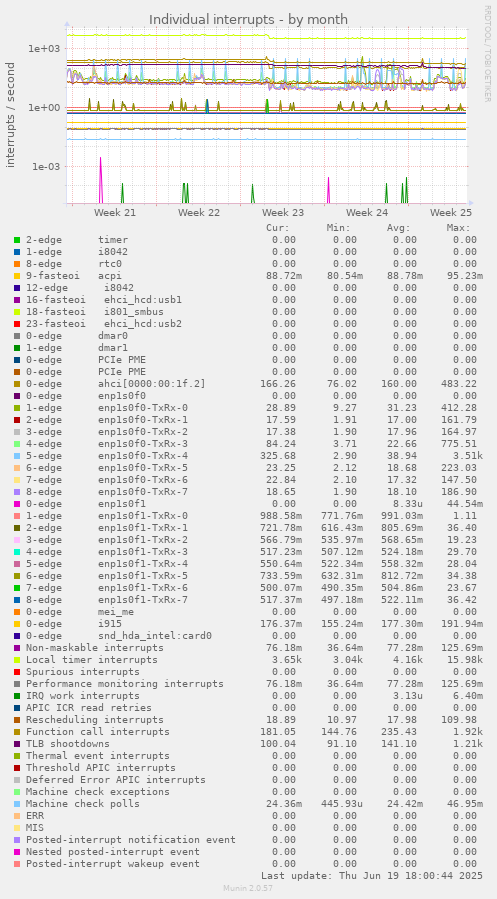
Task: Click the interrupts / second axis label
Action: click(10, 115)
